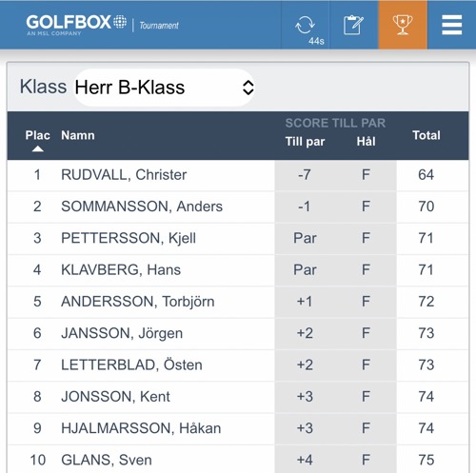476x473 pixels.
Task: Click the refresh countdown icon
Action: tap(306, 25)
